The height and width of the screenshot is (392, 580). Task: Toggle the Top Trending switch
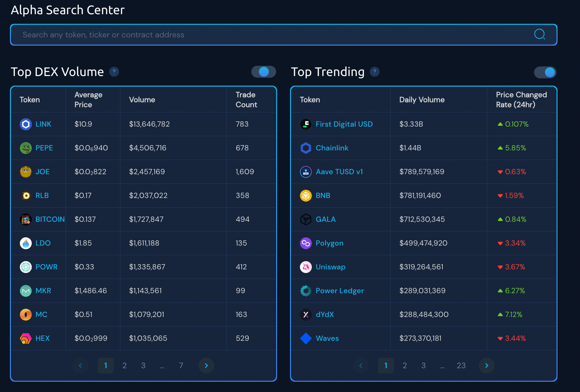click(x=545, y=72)
